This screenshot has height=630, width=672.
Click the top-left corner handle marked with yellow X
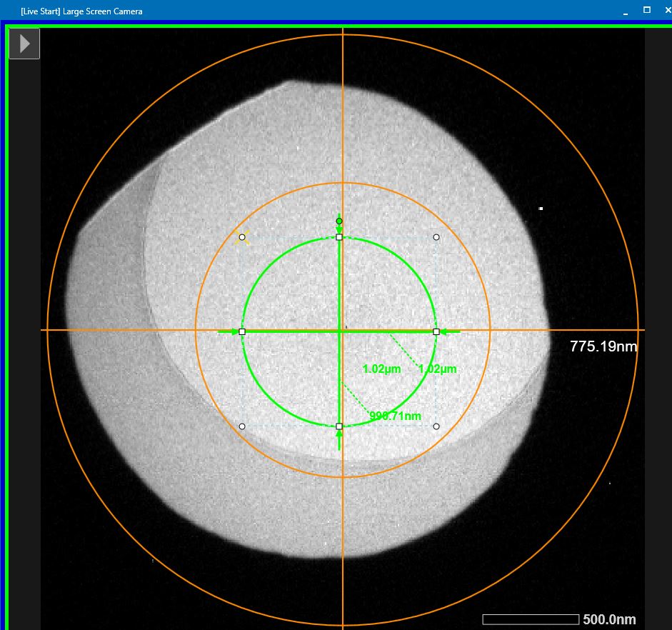click(x=242, y=237)
